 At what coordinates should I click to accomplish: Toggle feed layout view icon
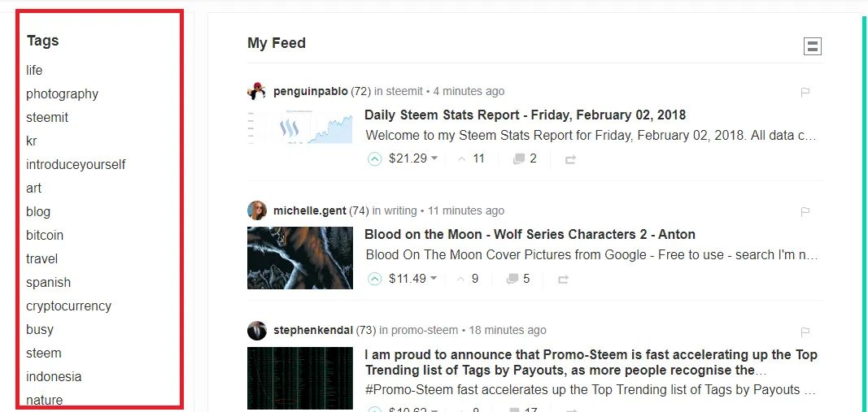click(812, 46)
